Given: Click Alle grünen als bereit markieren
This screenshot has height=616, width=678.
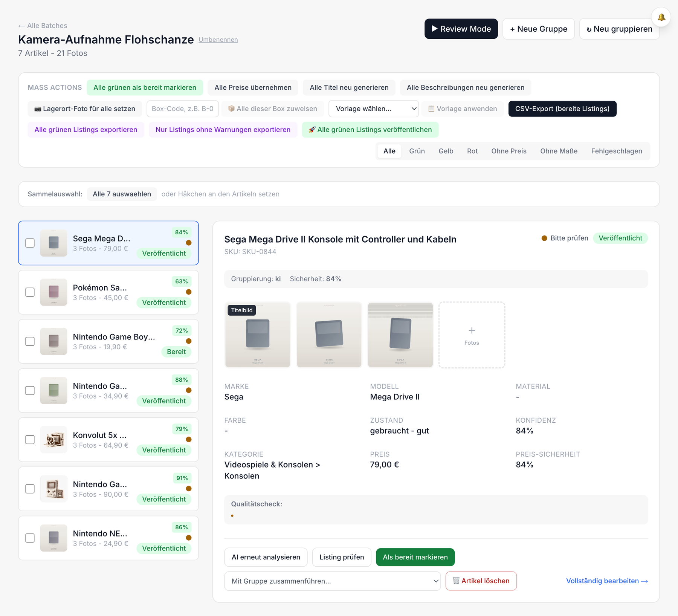Looking at the screenshot, I should 145,87.
